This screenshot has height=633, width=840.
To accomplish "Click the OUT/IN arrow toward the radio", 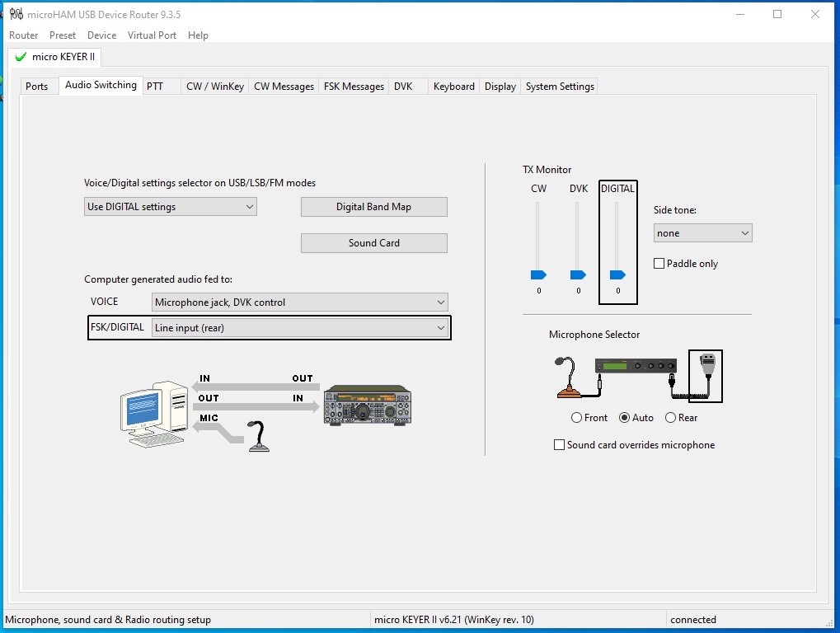I will 256,406.
